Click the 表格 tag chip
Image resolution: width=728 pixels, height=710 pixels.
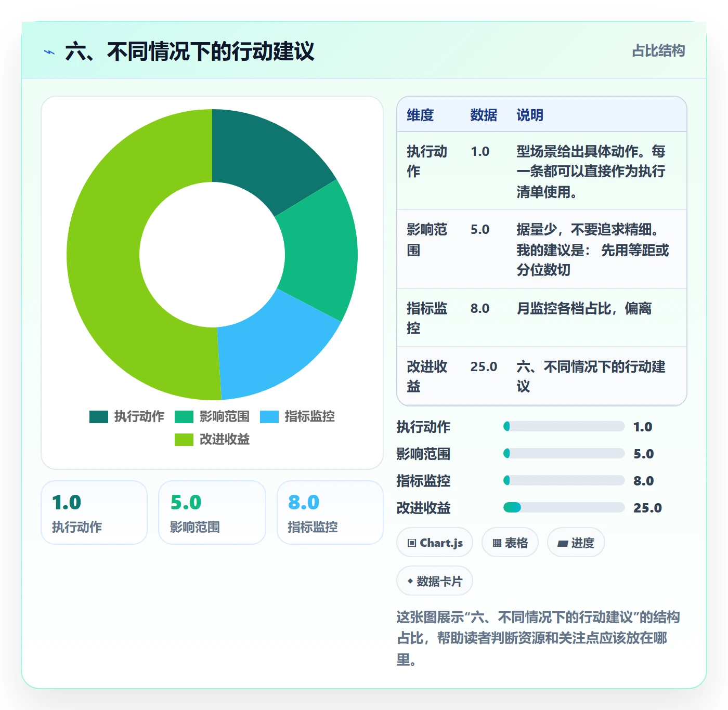(510, 543)
